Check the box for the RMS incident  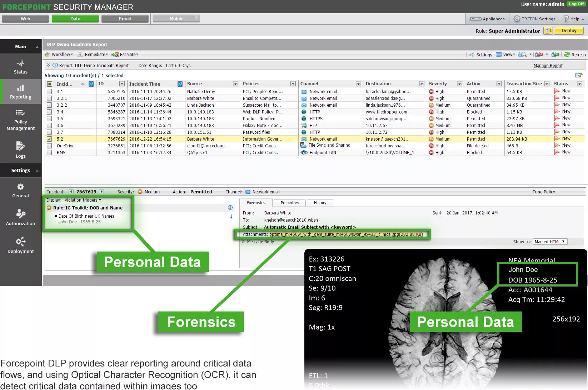[49, 152]
